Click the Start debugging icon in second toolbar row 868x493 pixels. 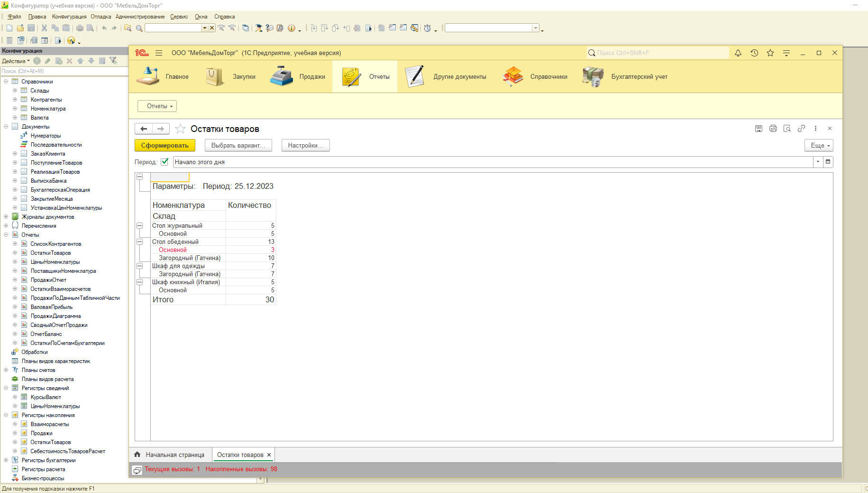pyautogui.click(x=71, y=40)
